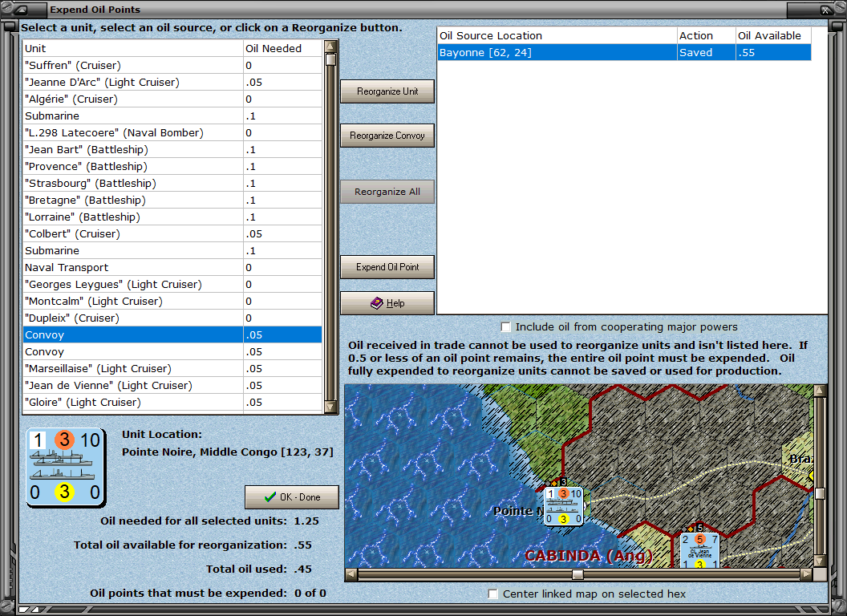Select the first Submarine row above L.298 Latecoere

(x=172, y=115)
